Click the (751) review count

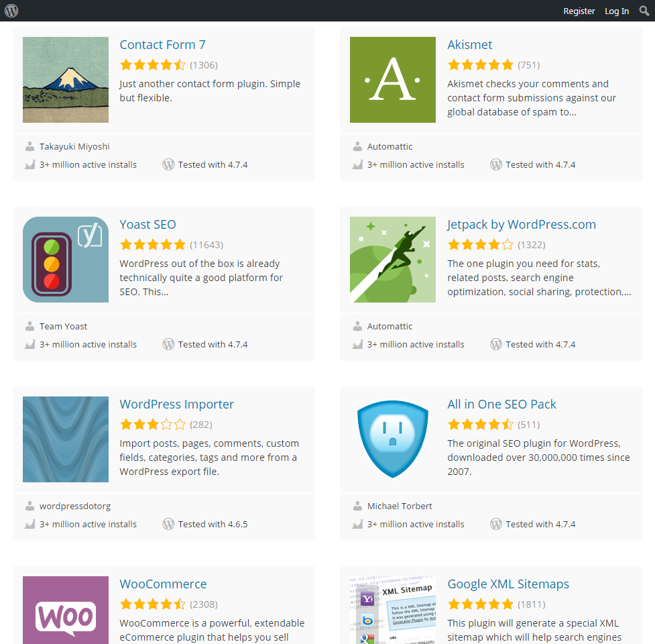click(529, 65)
